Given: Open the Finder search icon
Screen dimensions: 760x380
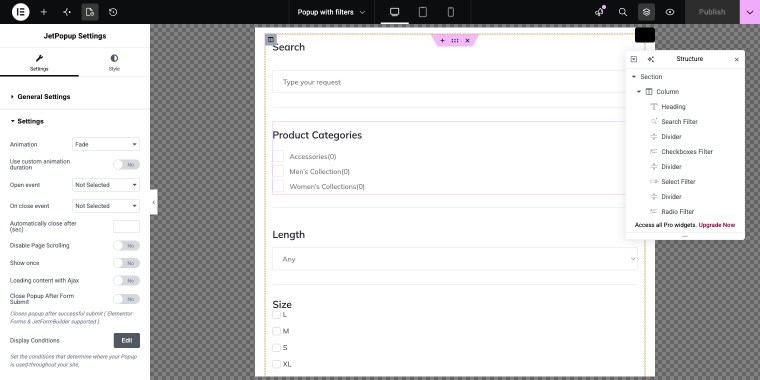Looking at the screenshot, I should [x=623, y=12].
